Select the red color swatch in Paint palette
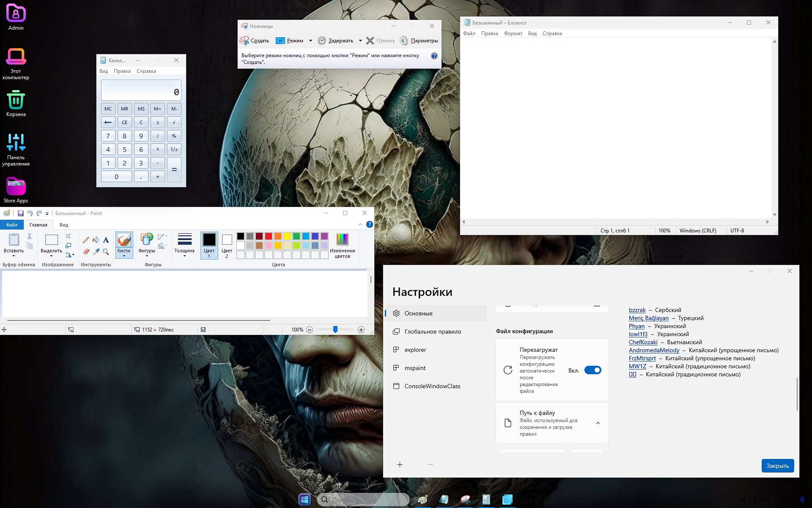Screen dimensions: 812x508 [269, 236]
